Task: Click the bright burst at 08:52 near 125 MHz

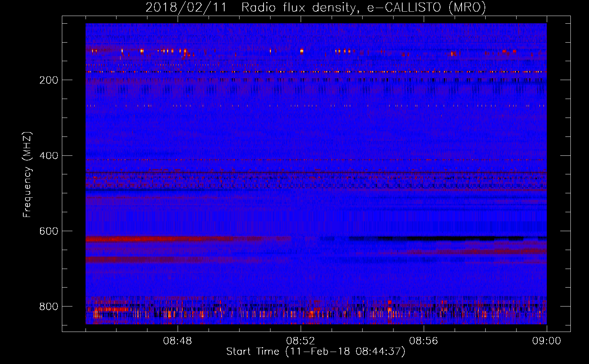Action: (x=301, y=51)
